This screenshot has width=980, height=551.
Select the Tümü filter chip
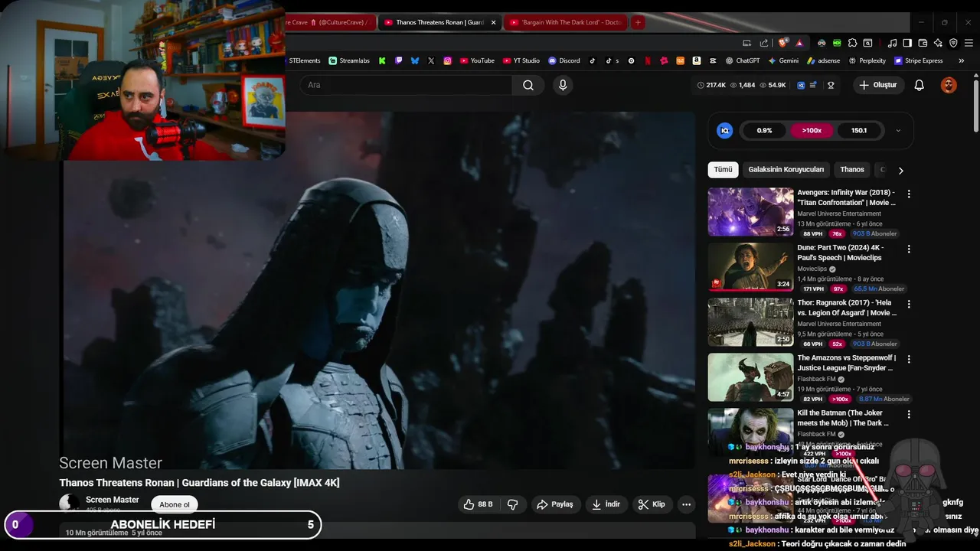[x=723, y=170]
